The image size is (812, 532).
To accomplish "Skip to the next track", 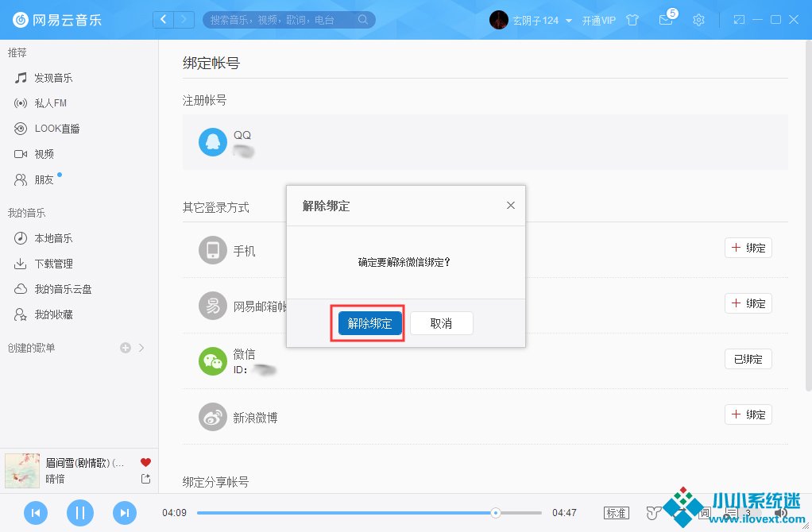I will [124, 513].
